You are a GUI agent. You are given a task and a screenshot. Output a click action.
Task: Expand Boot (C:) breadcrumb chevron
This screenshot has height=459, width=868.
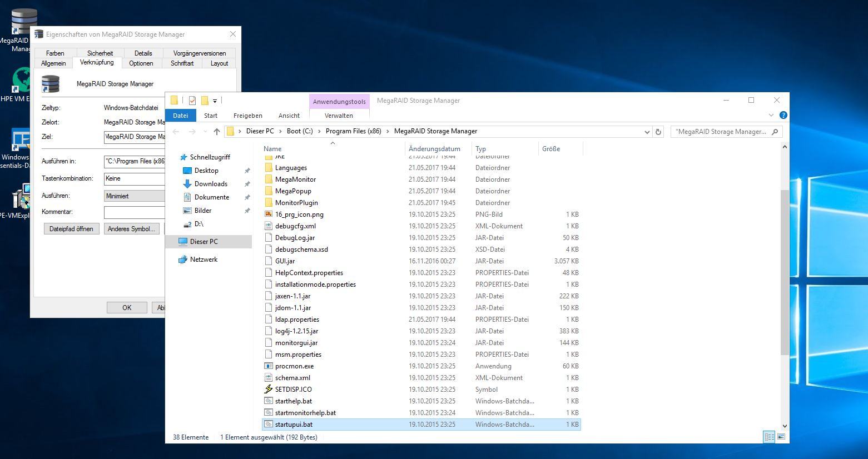320,132
